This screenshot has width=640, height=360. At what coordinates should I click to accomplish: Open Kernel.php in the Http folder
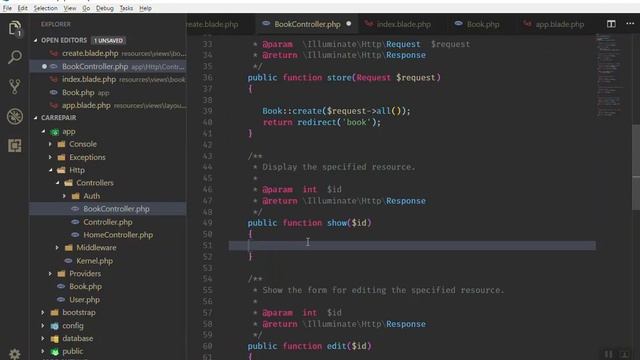(108, 261)
